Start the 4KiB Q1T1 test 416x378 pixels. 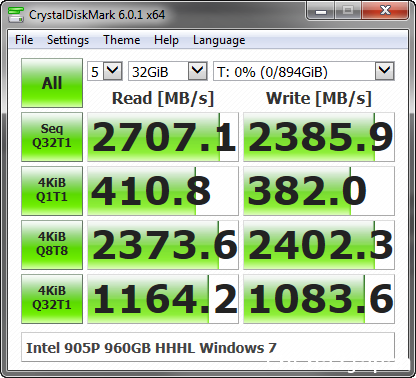[52, 191]
